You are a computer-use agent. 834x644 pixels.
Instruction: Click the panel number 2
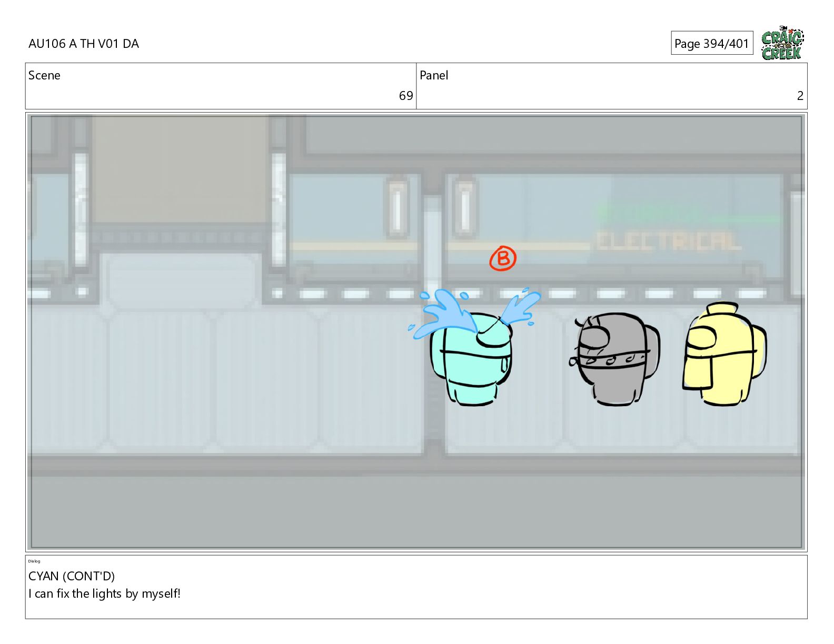(x=800, y=96)
